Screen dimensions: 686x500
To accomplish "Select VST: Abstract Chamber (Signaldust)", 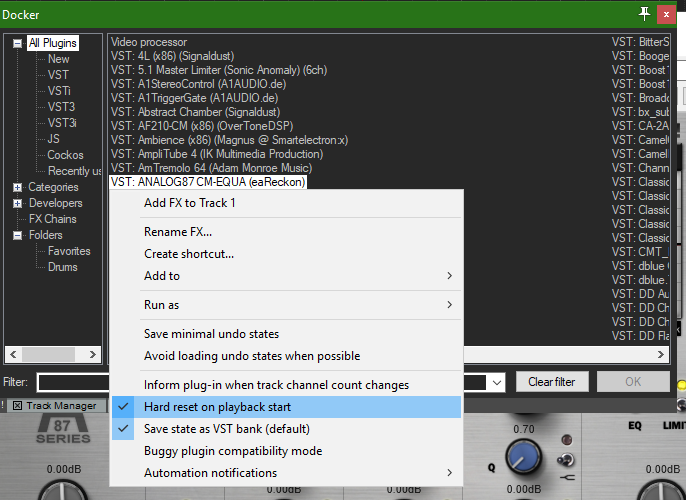I will (195, 112).
